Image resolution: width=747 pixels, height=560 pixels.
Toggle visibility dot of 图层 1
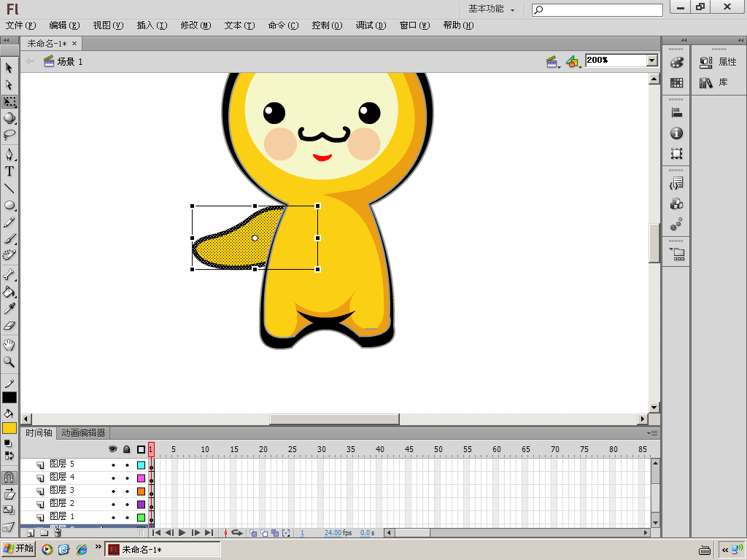pyautogui.click(x=113, y=517)
